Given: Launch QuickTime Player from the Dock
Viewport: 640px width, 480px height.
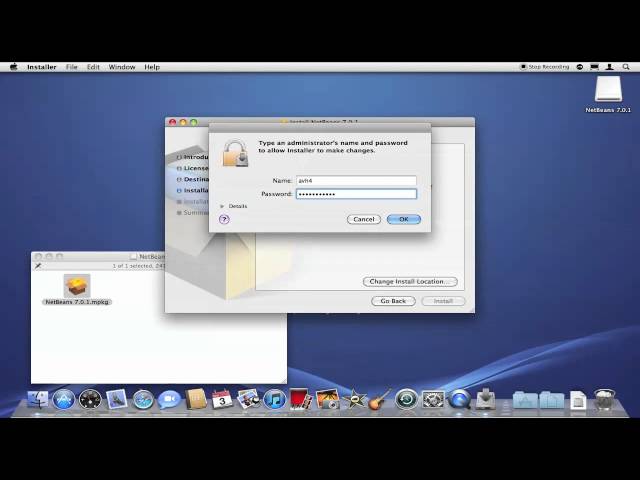Looking at the screenshot, I should click(459, 399).
